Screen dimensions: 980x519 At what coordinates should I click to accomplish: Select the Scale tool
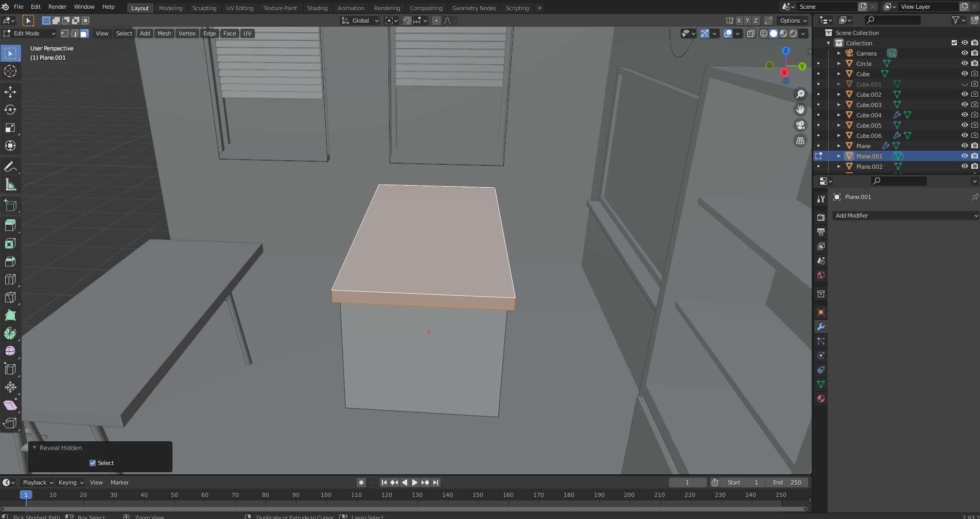pos(10,128)
